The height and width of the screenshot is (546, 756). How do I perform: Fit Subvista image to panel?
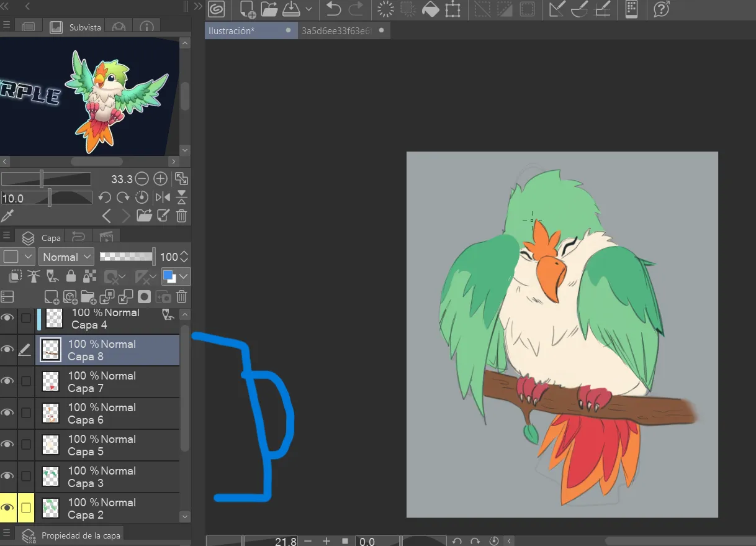pyautogui.click(x=181, y=179)
